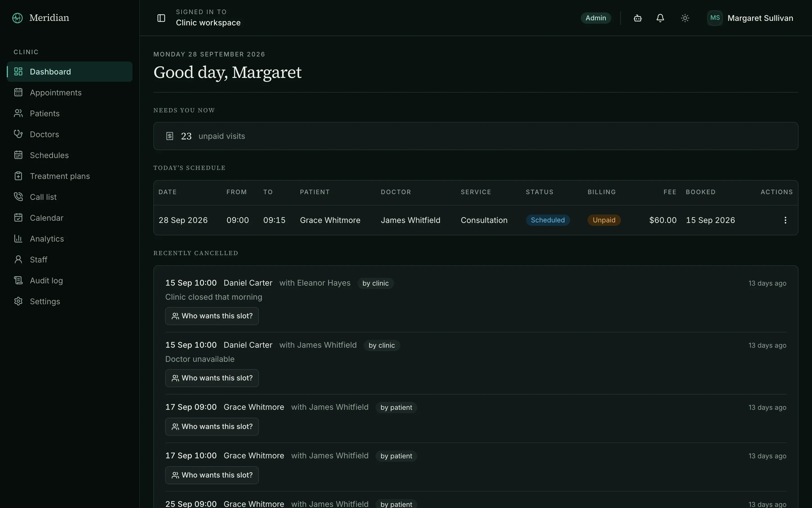
Task: Collapse the sidebar with the panel icon
Action: coord(161,18)
